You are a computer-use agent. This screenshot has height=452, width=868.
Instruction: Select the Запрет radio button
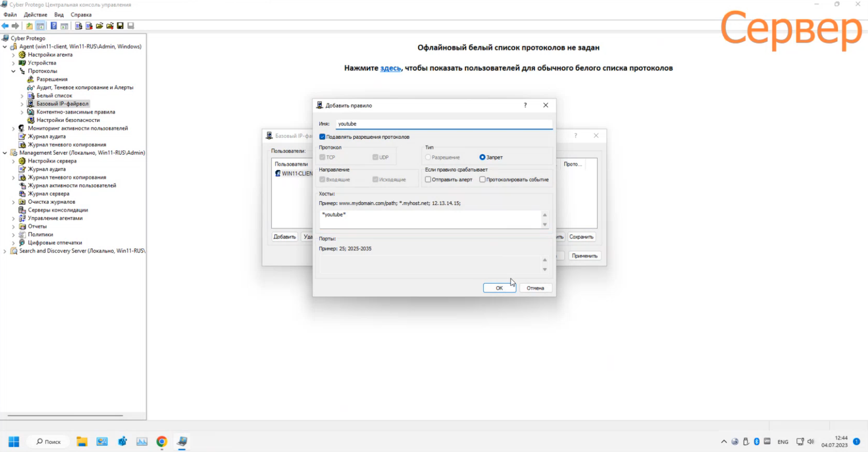pos(482,157)
